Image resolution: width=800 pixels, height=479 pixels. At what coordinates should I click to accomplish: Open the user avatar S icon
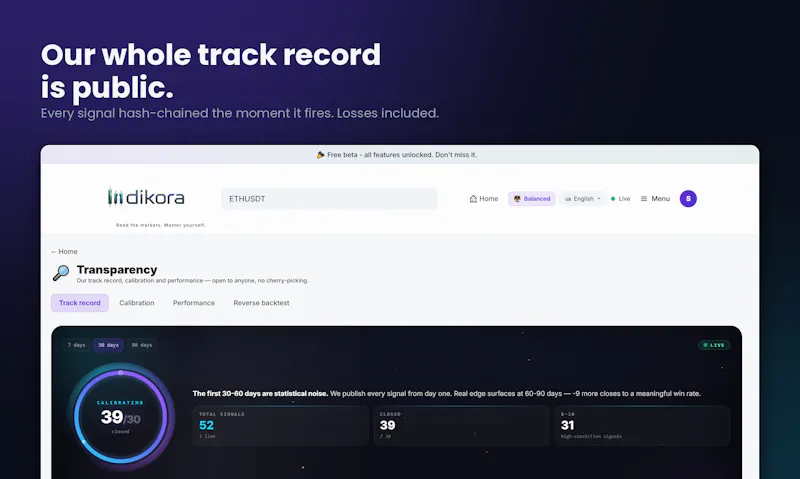(688, 198)
